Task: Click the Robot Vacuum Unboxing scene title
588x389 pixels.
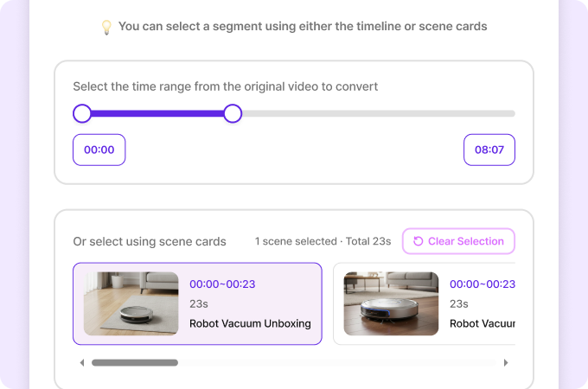Action: (x=250, y=324)
